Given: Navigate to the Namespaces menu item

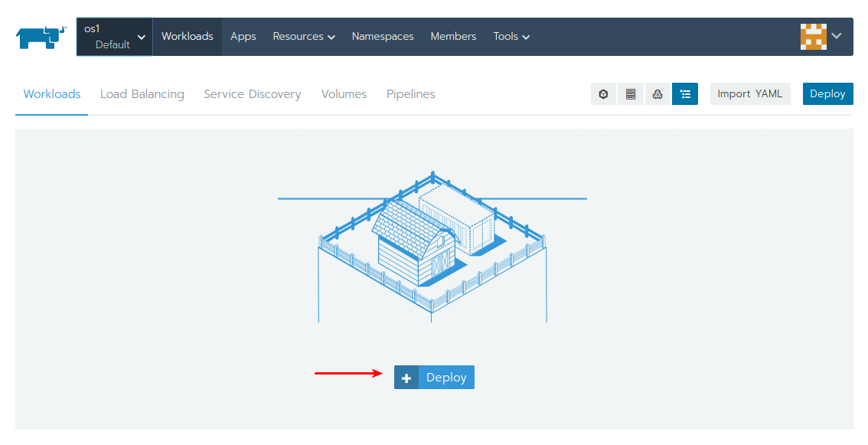Looking at the screenshot, I should (383, 36).
